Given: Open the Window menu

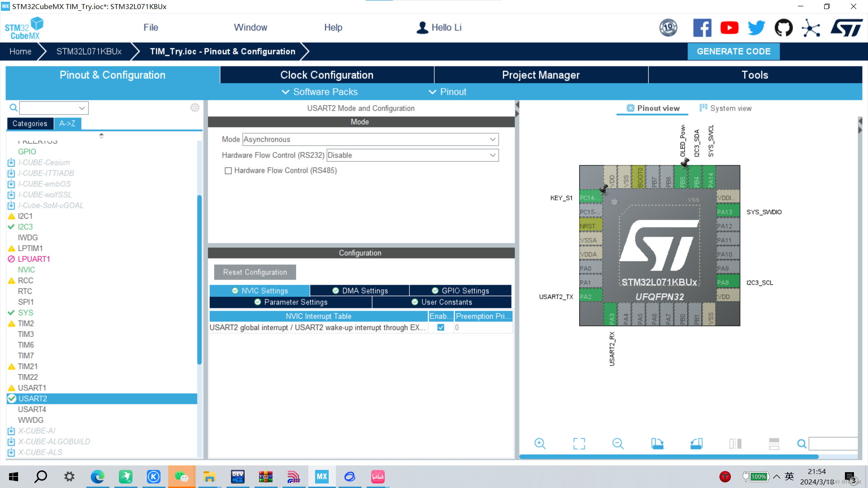Looking at the screenshot, I should point(250,28).
